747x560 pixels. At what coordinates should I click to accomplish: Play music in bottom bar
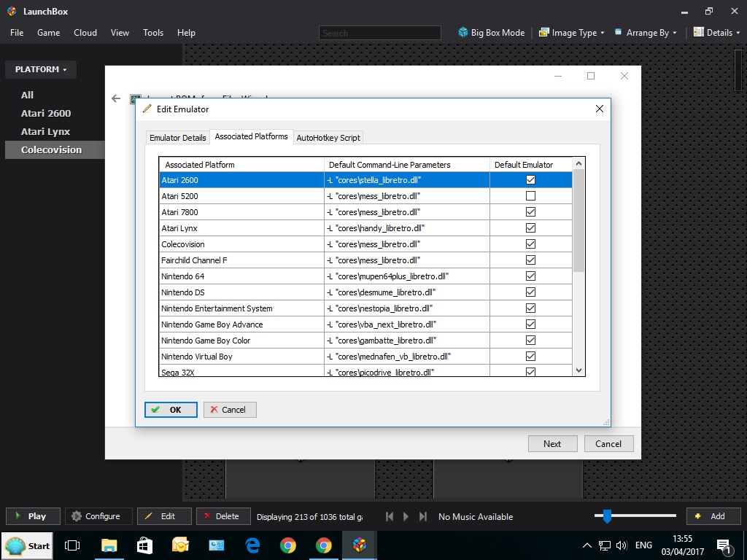click(406, 517)
